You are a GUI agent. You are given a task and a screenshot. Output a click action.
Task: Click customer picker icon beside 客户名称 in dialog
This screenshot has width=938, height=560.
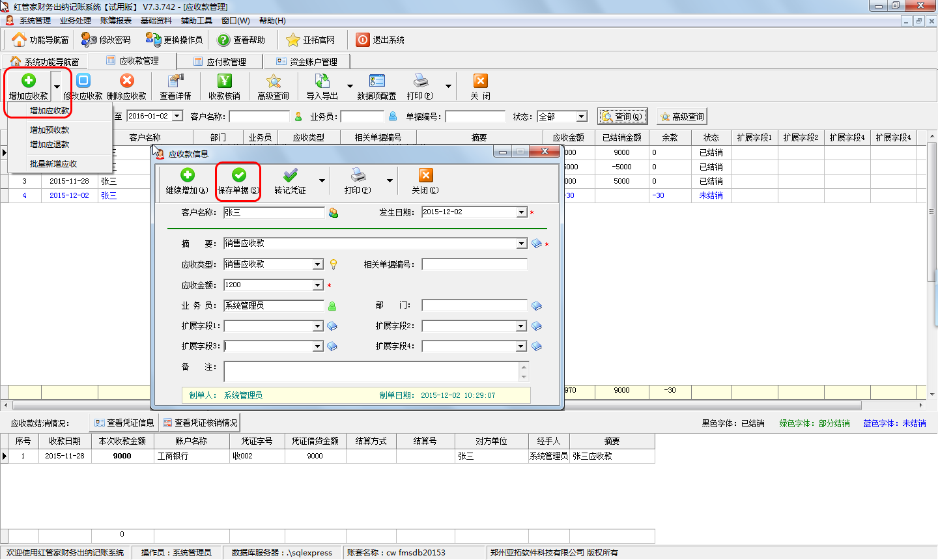click(x=334, y=213)
